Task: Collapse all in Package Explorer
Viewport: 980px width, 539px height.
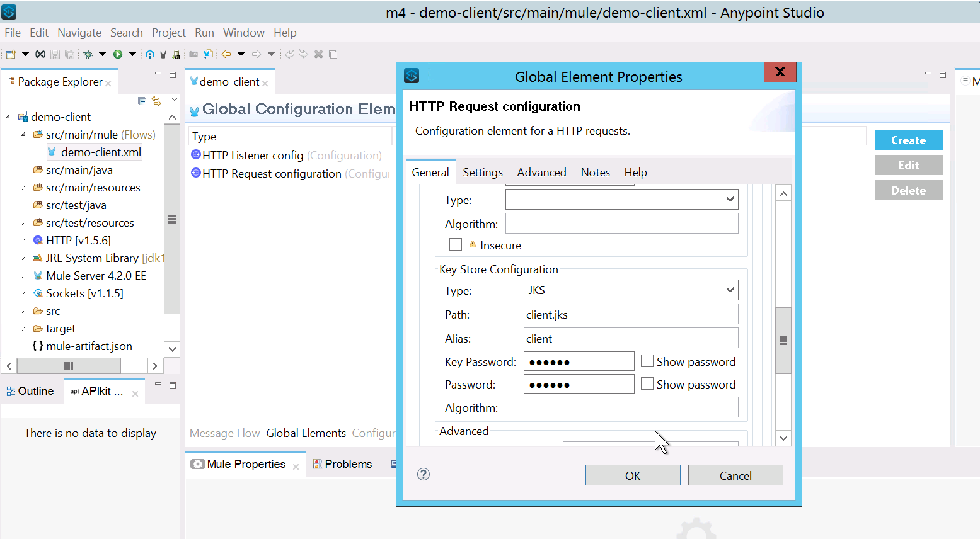Action: point(142,101)
